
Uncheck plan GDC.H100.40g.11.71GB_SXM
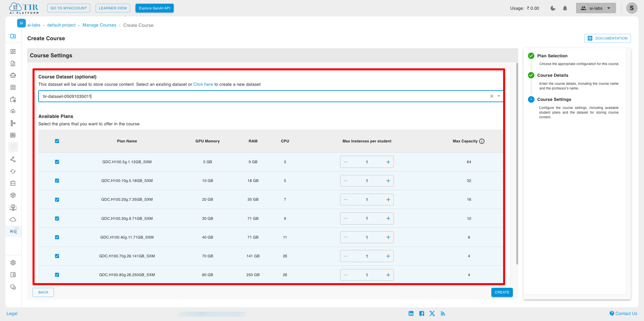(x=57, y=237)
